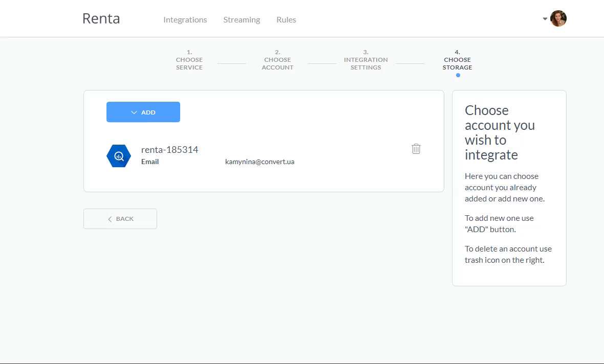Expand the user menu dropdown arrow

click(x=545, y=18)
